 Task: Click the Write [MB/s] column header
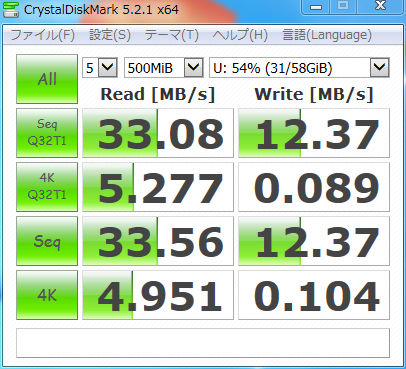pos(314,94)
